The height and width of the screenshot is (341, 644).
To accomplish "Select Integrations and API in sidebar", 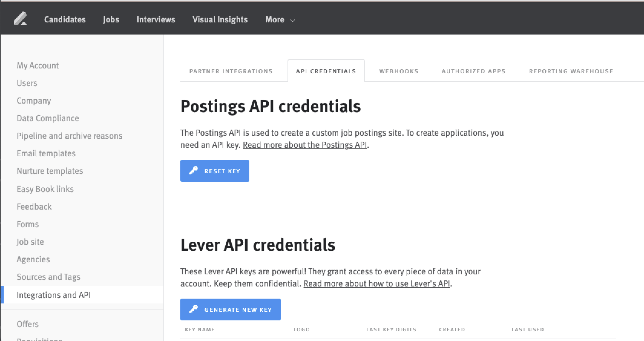I will (x=54, y=295).
